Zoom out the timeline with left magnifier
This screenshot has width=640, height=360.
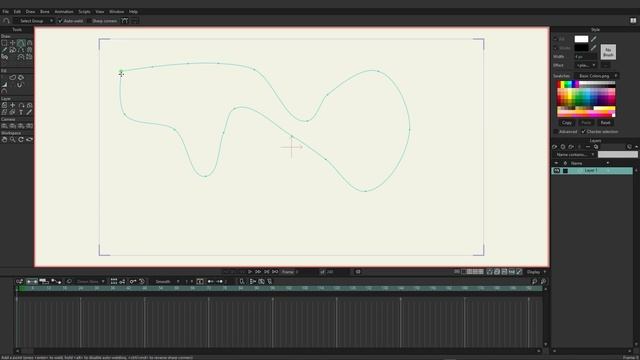tap(534, 282)
